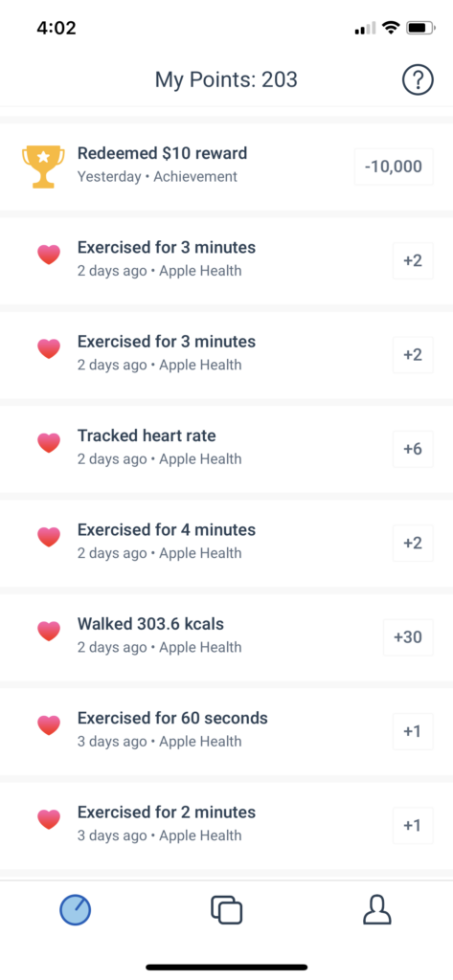
Task: Switch to the dashboard gauge tab
Action: click(75, 909)
